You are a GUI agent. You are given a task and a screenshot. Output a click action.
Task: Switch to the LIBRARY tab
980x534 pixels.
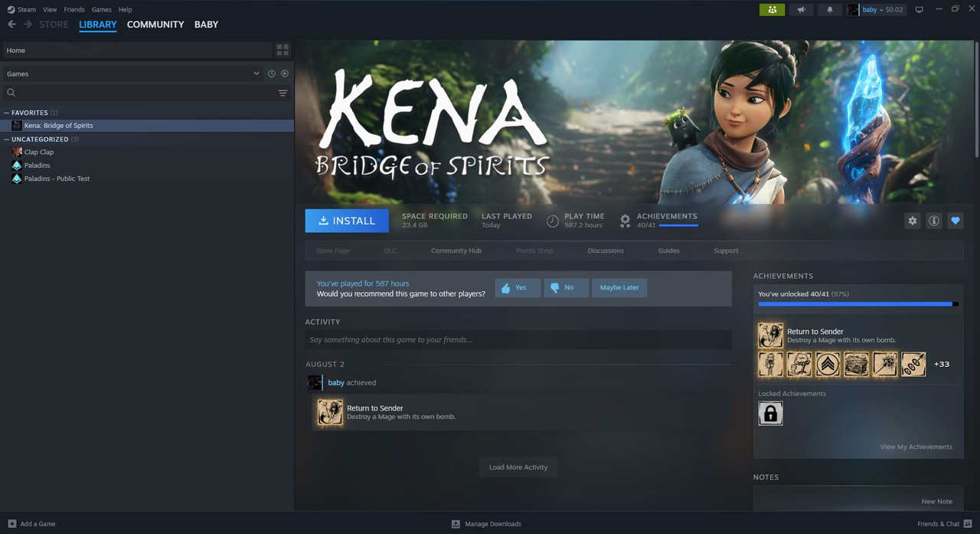(98, 25)
